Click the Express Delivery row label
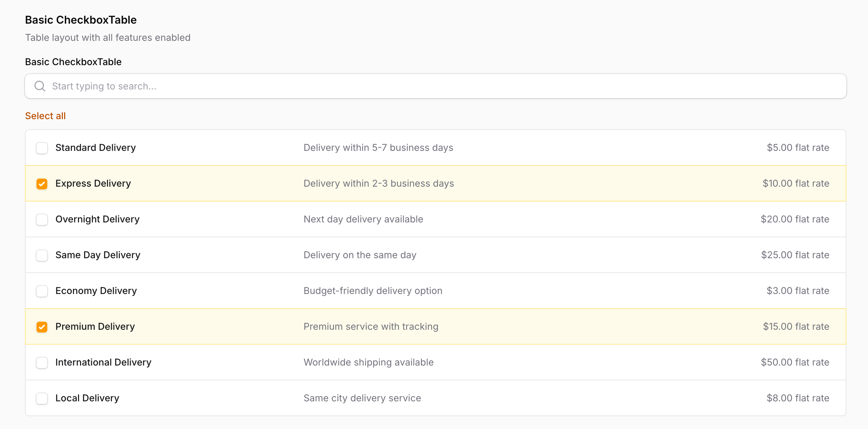This screenshot has height=429, width=868. point(93,183)
